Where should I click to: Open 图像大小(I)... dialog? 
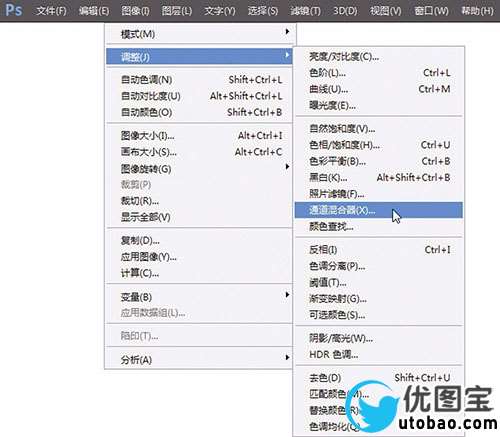[200, 136]
